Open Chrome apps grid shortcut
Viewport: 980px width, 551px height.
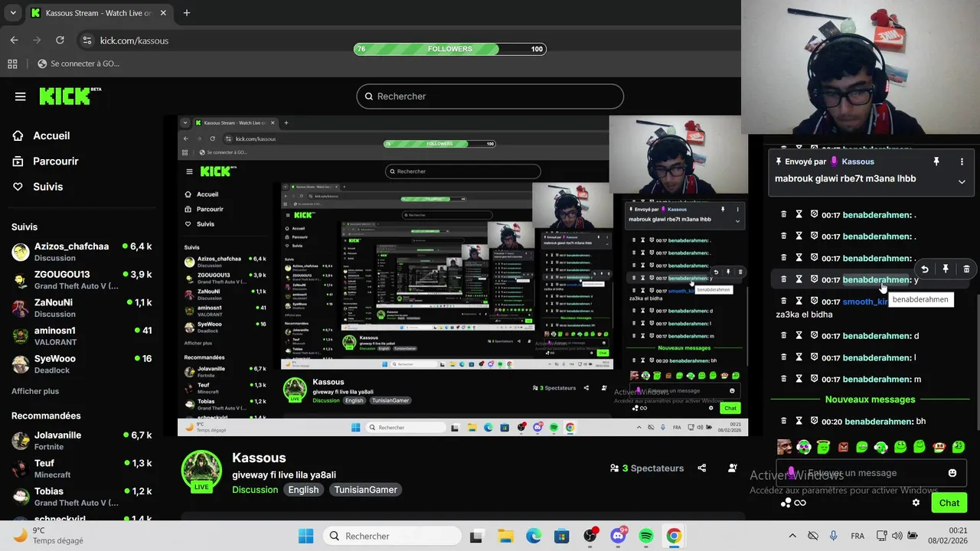coord(12,64)
